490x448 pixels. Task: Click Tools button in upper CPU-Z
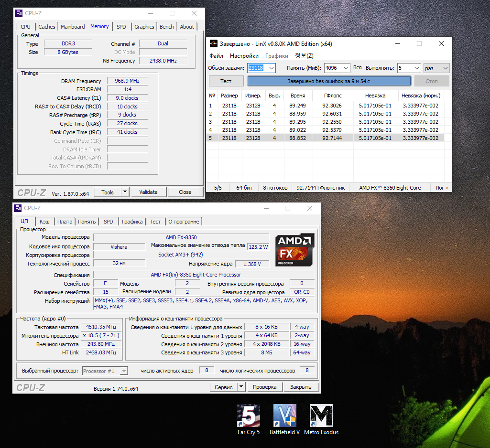pyautogui.click(x=107, y=192)
